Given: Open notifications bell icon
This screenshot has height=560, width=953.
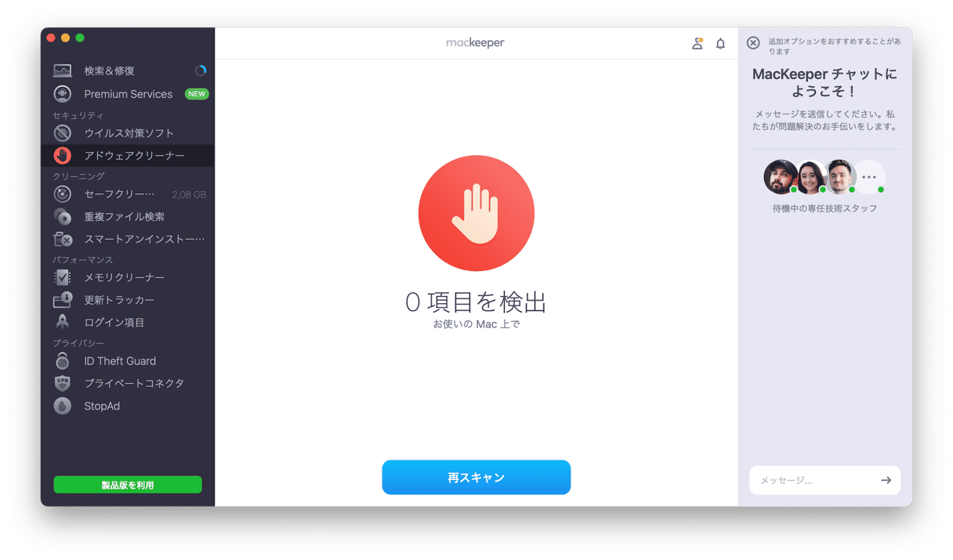Looking at the screenshot, I should (720, 44).
